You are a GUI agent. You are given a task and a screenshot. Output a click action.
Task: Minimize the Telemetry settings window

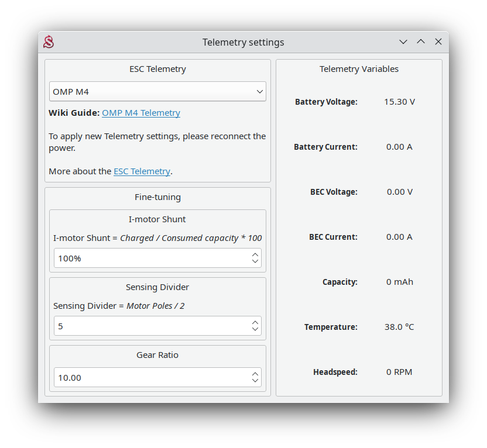pos(403,42)
